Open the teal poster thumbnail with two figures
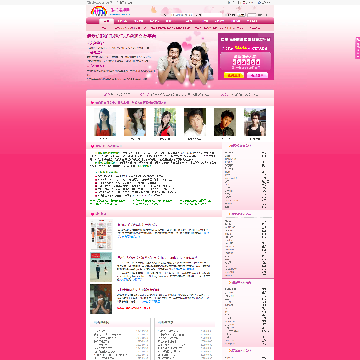Screen dimensions: 360x360 click(x=101, y=267)
